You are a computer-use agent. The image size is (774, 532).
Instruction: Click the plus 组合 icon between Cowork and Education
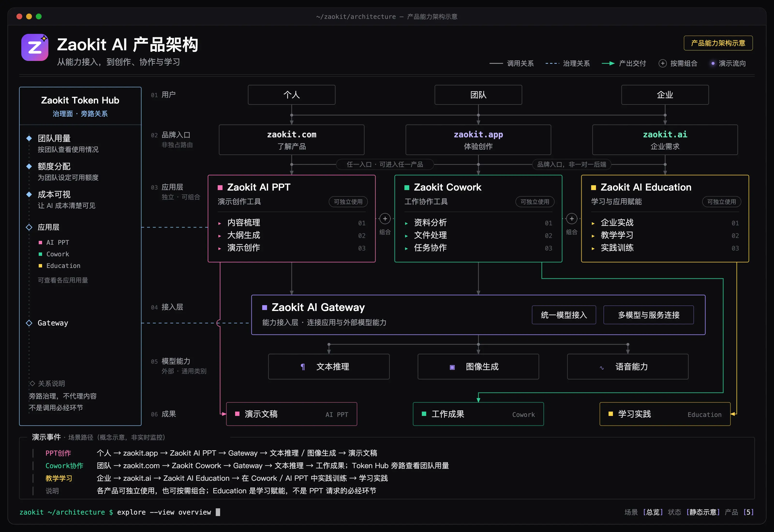pyautogui.click(x=572, y=219)
